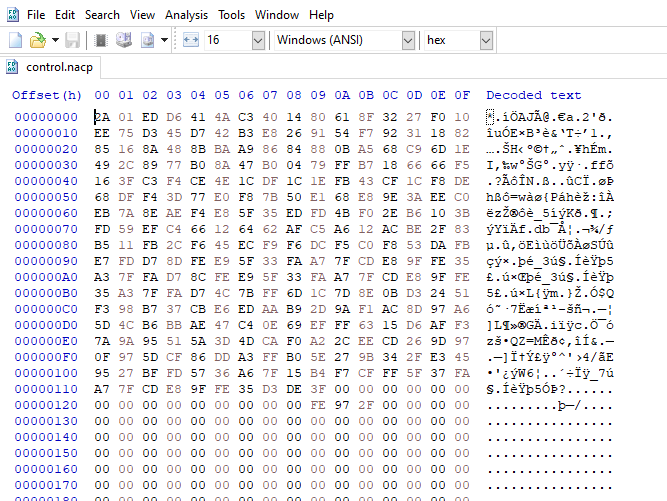
Task: Click byte F3 at start of row 000000C0
Action: [102, 309]
